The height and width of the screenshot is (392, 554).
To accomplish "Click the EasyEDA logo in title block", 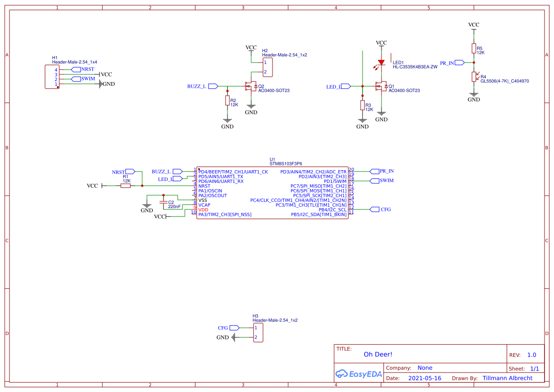I will pos(359,374).
